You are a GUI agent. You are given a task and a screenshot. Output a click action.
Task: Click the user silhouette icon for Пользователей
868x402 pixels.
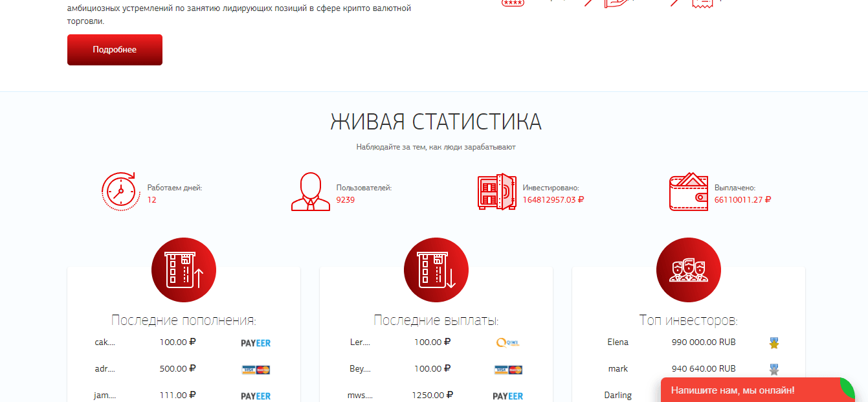pos(310,192)
